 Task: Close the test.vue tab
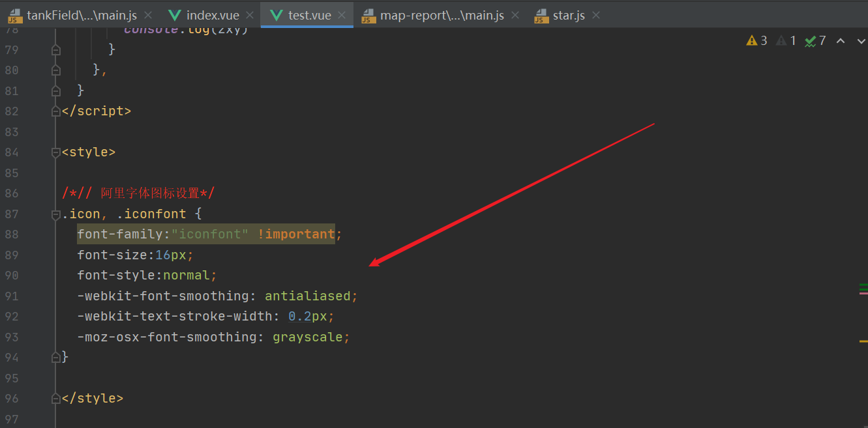(x=342, y=15)
